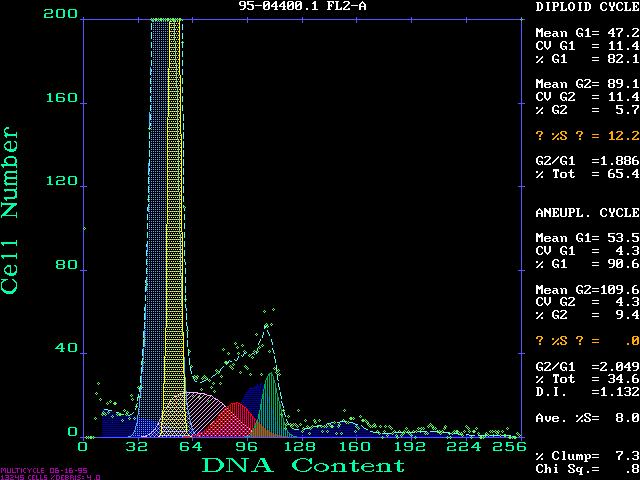This screenshot has height=480, width=640.
Task: Select the % G2 = 9.4 readout
Action: [587, 315]
